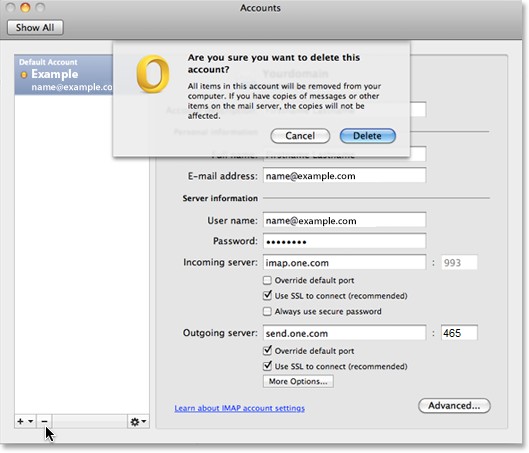Uncheck outgoing Override default port
The height and width of the screenshot is (453, 529).
[x=267, y=350]
